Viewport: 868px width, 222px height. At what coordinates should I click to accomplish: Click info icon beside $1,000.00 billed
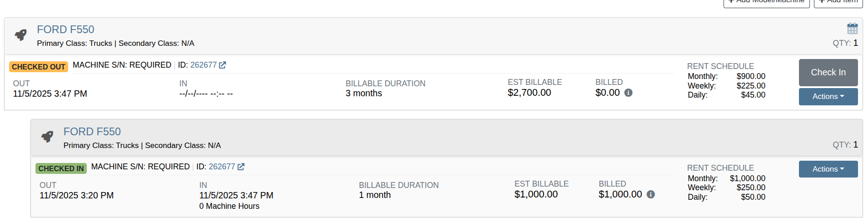pyautogui.click(x=650, y=194)
